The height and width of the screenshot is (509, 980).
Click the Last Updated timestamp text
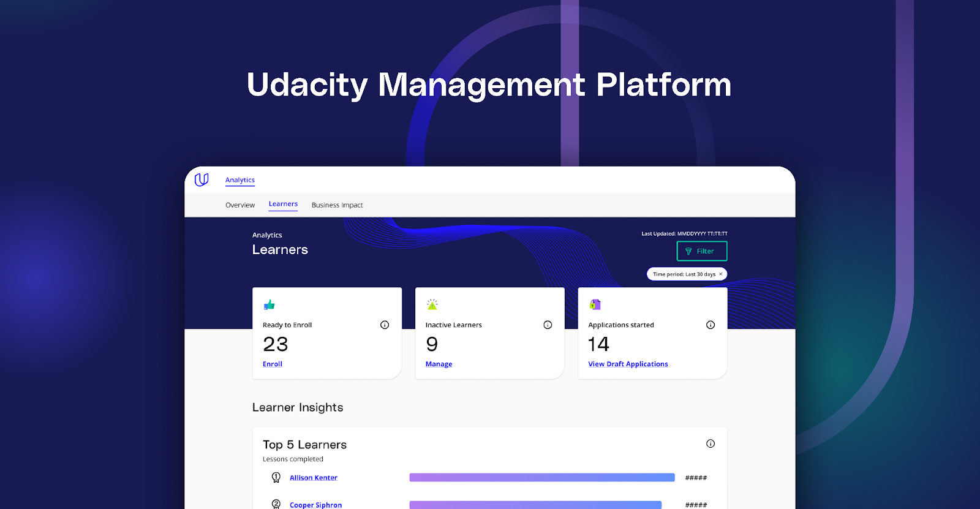(684, 233)
